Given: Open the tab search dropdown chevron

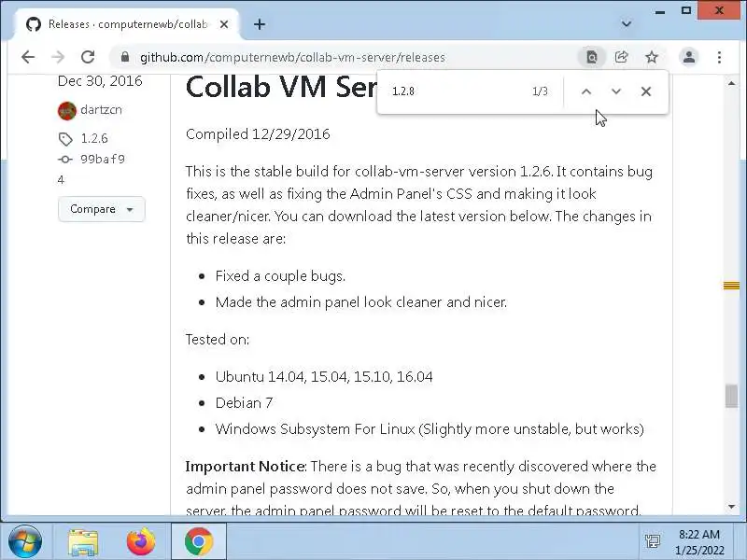Looking at the screenshot, I should pyautogui.click(x=627, y=24).
